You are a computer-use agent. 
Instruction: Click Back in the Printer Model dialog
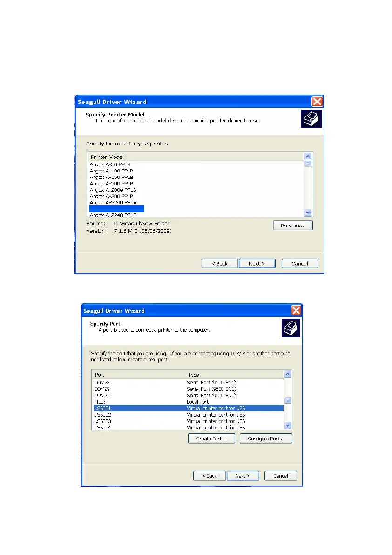click(x=219, y=264)
